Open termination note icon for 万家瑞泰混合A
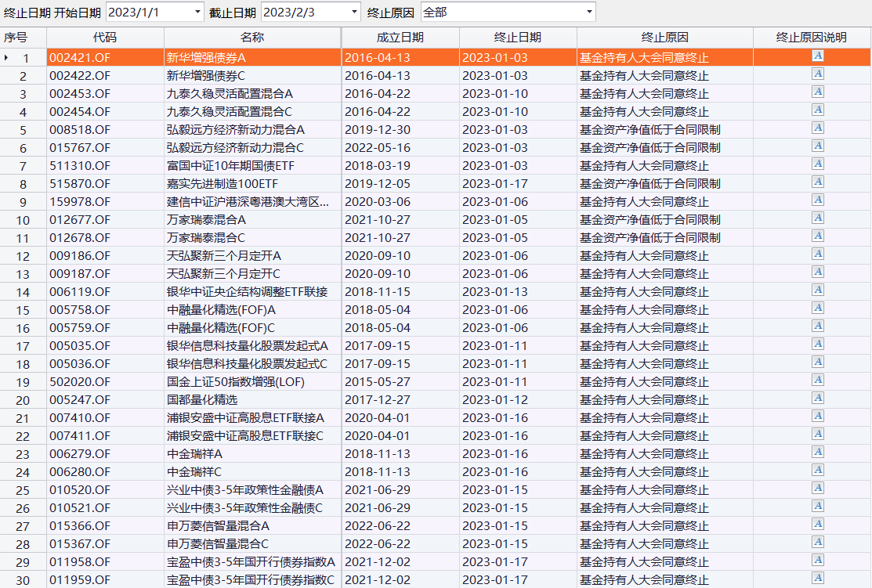 coord(817,218)
